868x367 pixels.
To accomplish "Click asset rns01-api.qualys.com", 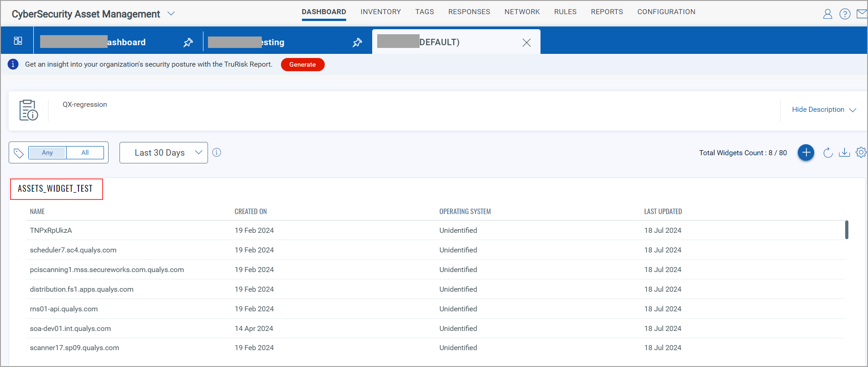I will pyautogui.click(x=64, y=309).
